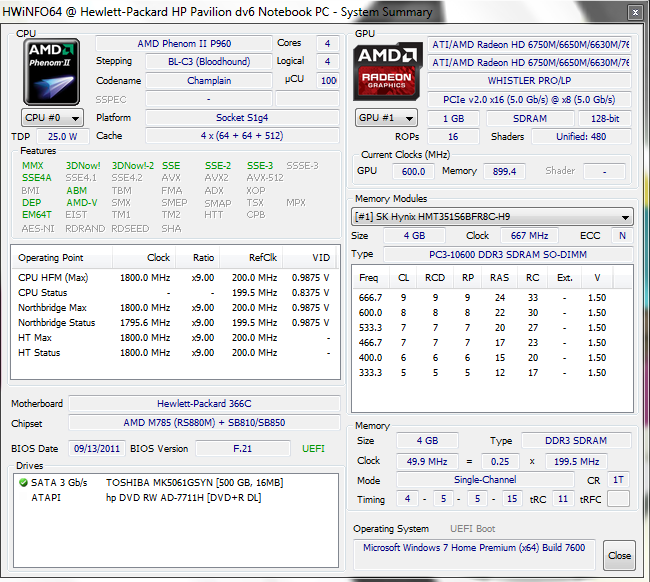
Task: Select the HT Max row
Action: [174, 337]
